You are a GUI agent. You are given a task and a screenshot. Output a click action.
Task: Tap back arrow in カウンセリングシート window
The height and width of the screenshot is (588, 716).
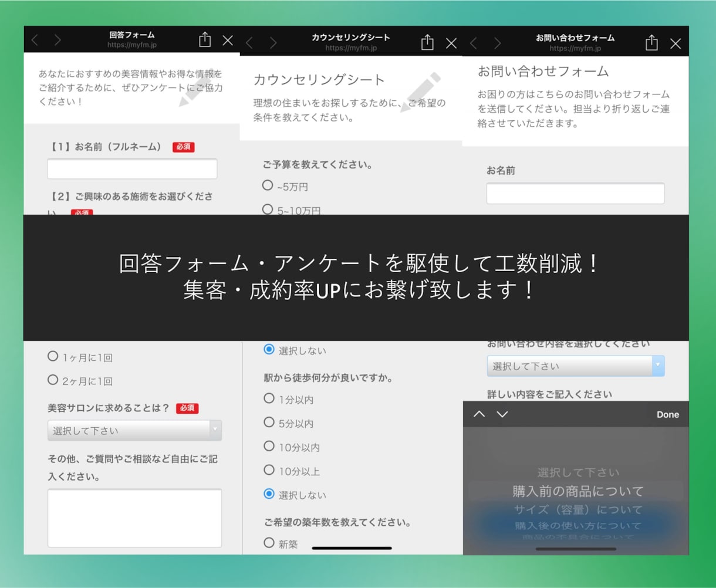(249, 43)
